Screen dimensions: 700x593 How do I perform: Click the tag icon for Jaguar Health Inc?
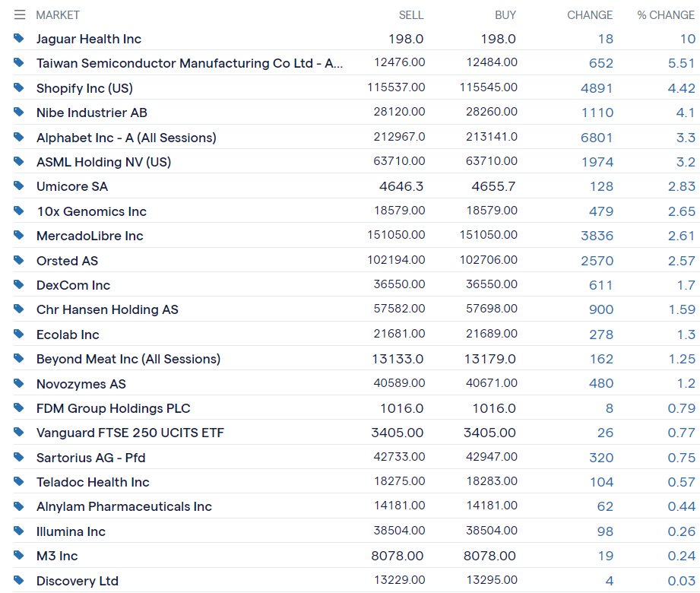pos(19,39)
